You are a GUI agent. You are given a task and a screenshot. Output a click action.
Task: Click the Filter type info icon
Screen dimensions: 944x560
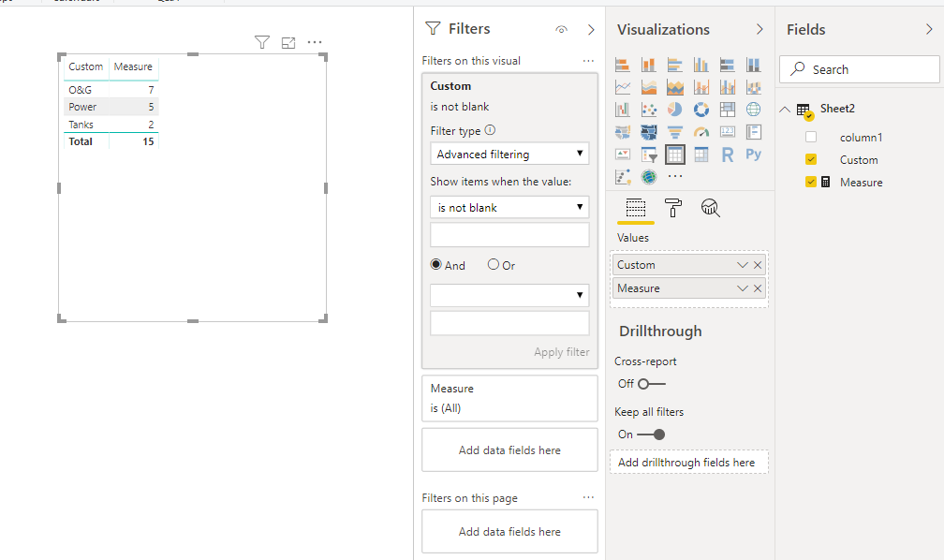pos(490,129)
